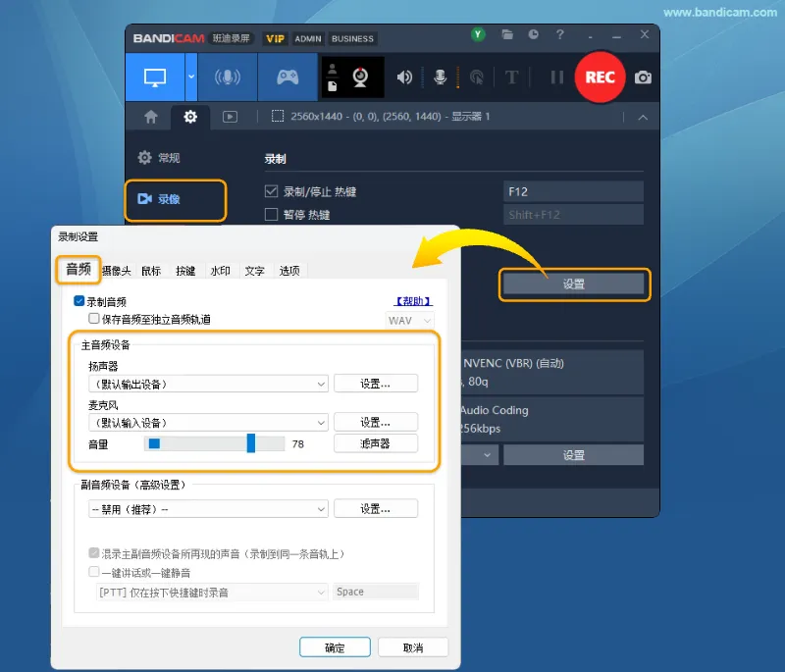The height and width of the screenshot is (672, 785).
Task: Click the ADMIN badge
Action: coord(307,38)
